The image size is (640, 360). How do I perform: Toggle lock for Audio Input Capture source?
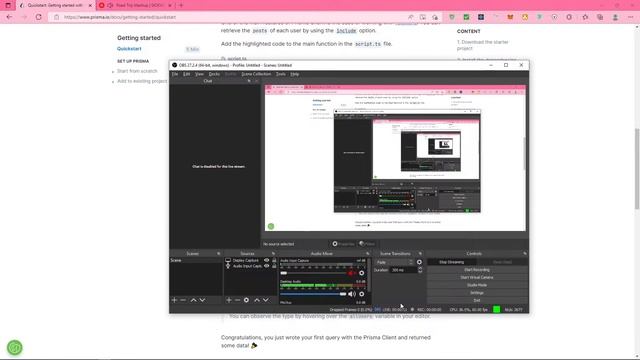pyautogui.click(x=274, y=266)
